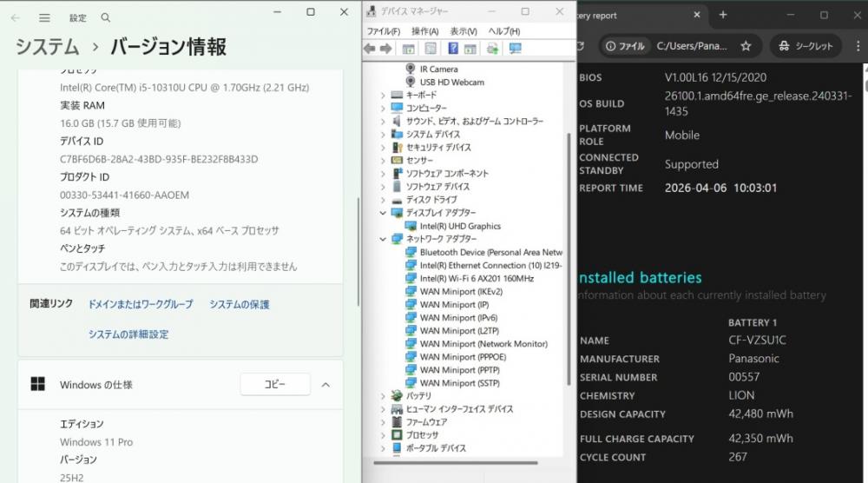
Task: Open 操作(A) menu in Device Manager
Action: (x=424, y=31)
